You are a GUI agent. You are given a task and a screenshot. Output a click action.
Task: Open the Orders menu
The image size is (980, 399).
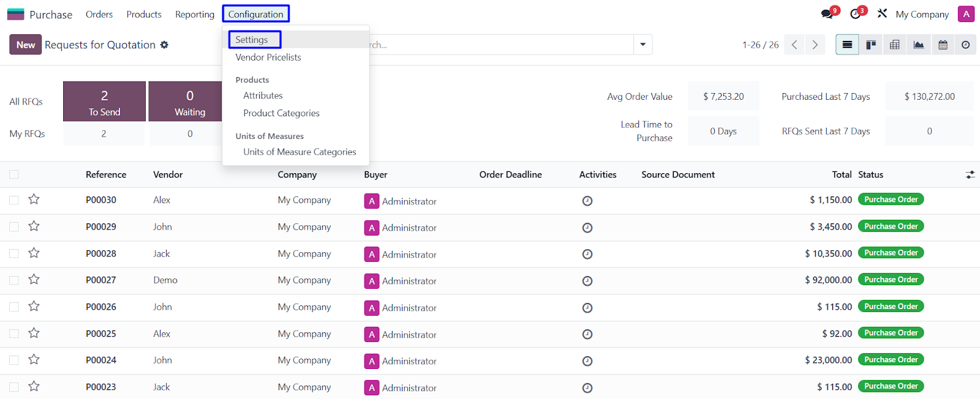[99, 14]
